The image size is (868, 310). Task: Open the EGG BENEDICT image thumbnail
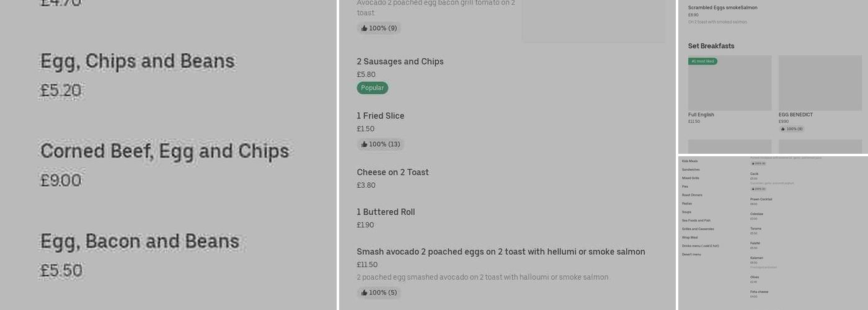pos(820,83)
